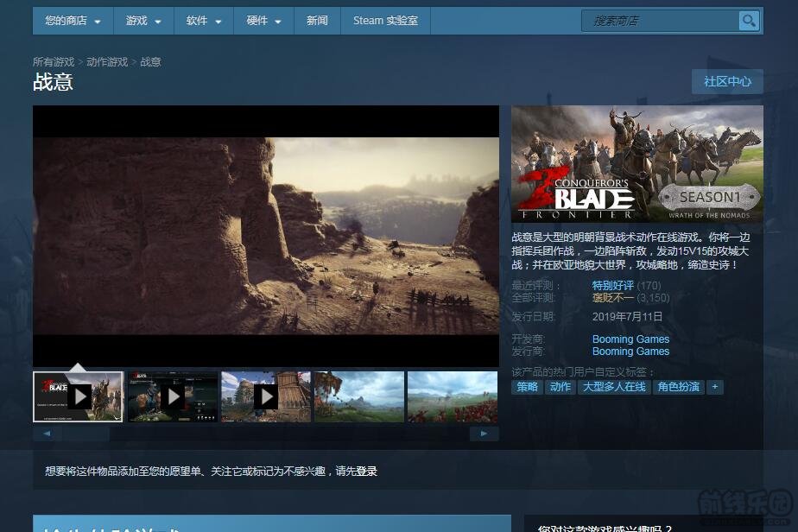Click the right arrow of thumbnail strip

tap(484, 434)
